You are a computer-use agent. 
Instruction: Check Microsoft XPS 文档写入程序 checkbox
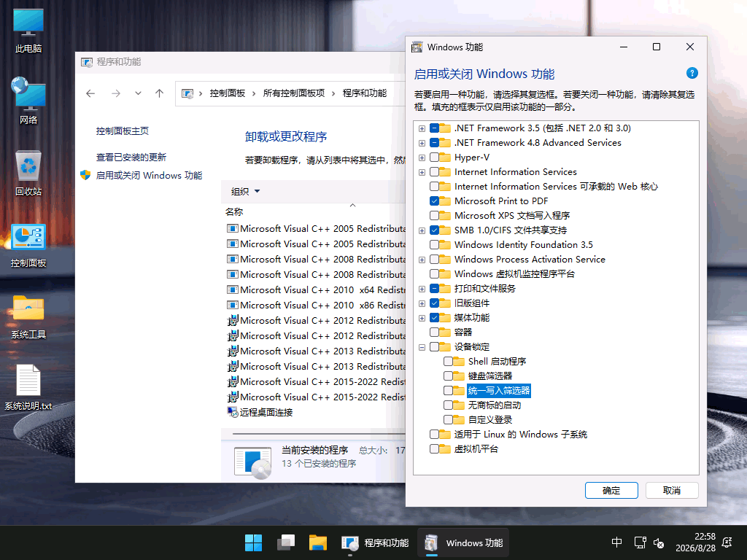pyautogui.click(x=435, y=216)
